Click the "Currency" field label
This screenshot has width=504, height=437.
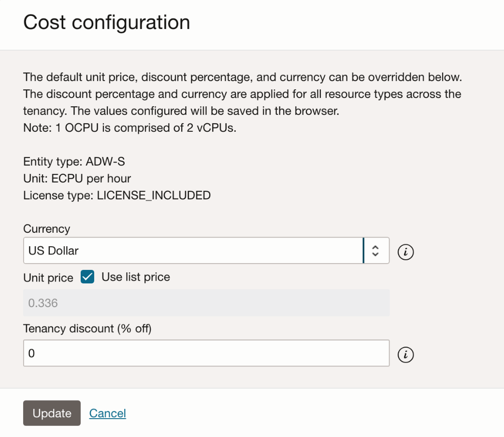coord(47,229)
